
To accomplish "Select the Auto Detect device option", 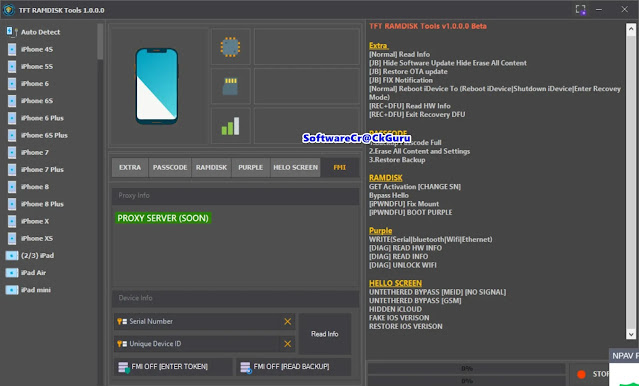I will click(33, 32).
